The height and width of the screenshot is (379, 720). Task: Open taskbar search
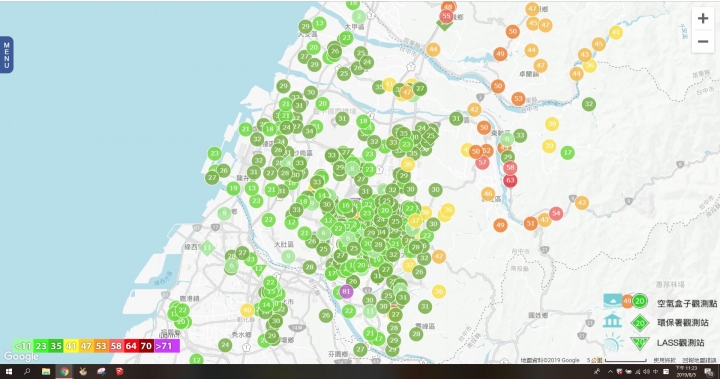27,372
